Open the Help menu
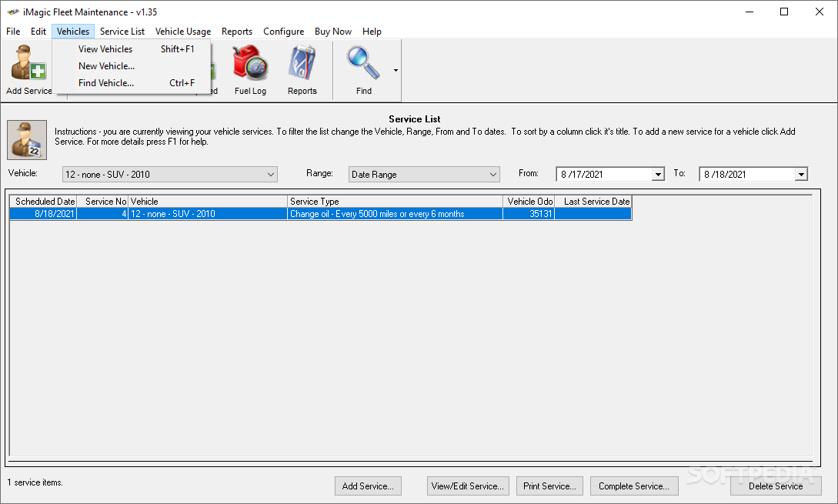The width and height of the screenshot is (838, 504). tap(372, 32)
